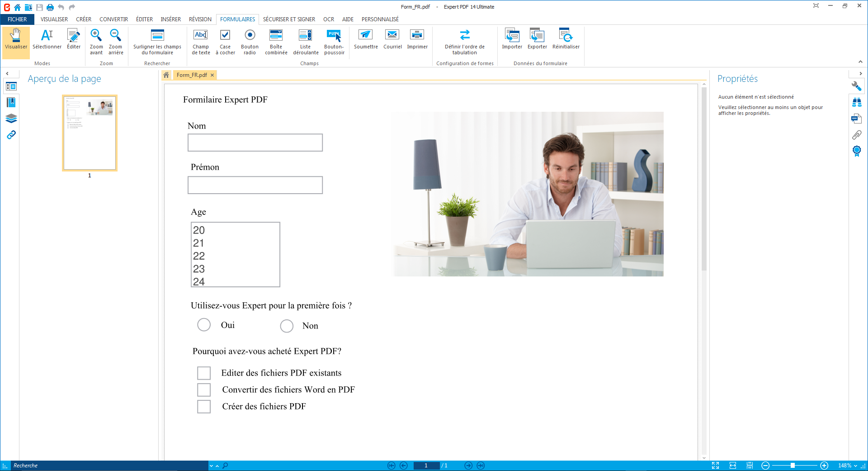
Task: Activate the Sélectionner text tool
Action: tap(47, 39)
